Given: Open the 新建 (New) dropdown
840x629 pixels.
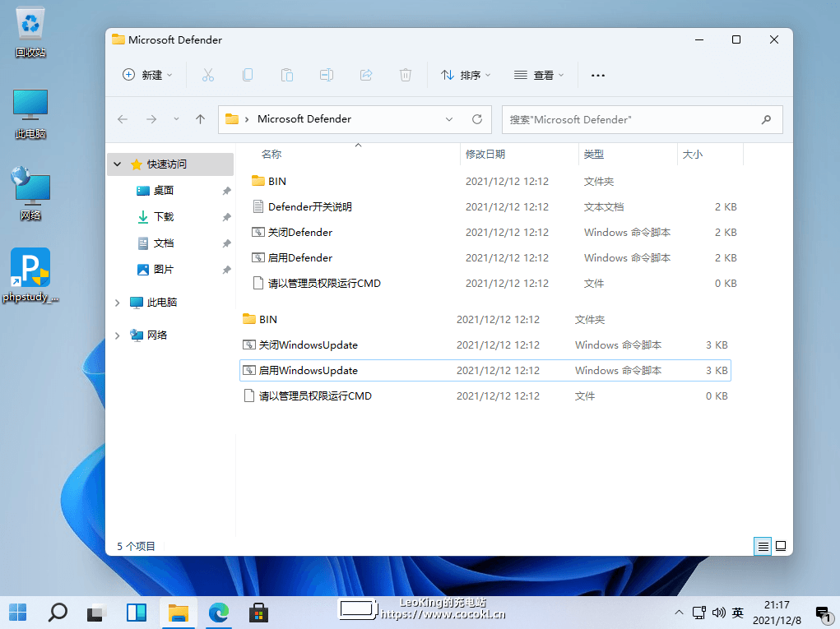Looking at the screenshot, I should (147, 75).
